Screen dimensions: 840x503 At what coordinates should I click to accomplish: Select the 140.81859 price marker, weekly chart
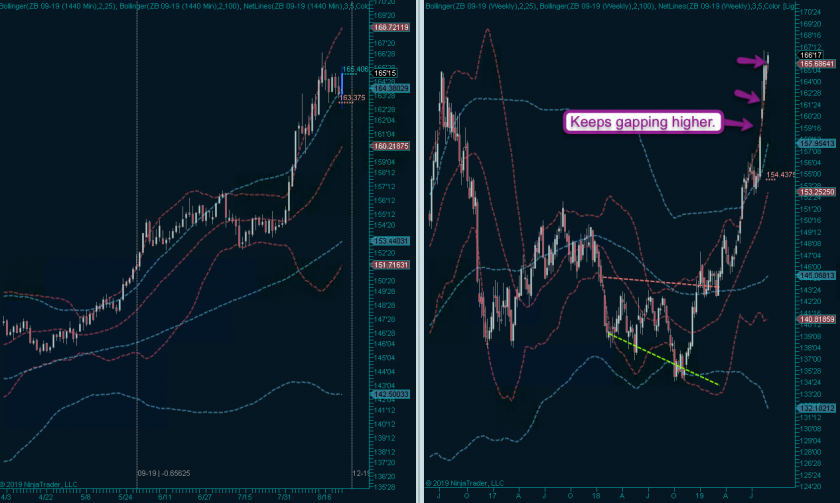816,319
